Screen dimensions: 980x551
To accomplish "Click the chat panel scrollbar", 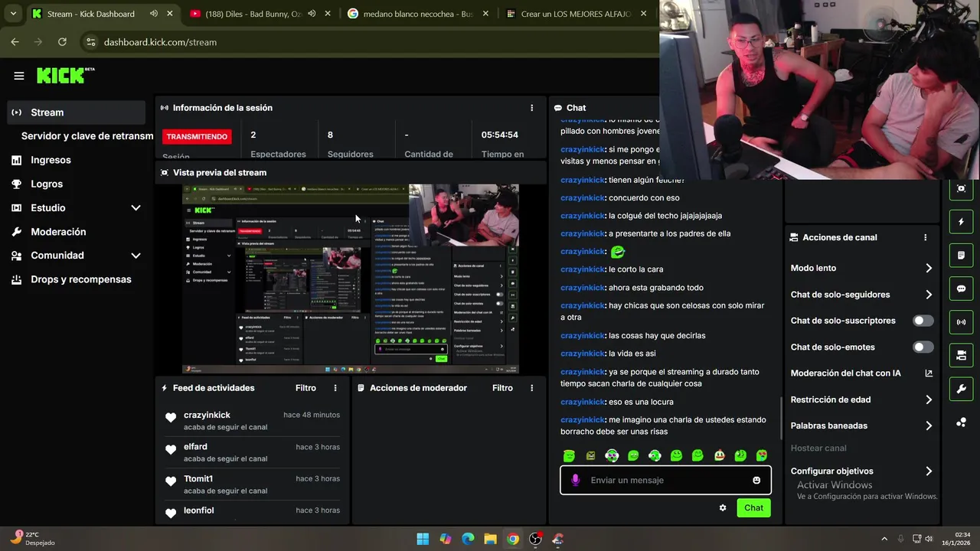I will (x=781, y=418).
